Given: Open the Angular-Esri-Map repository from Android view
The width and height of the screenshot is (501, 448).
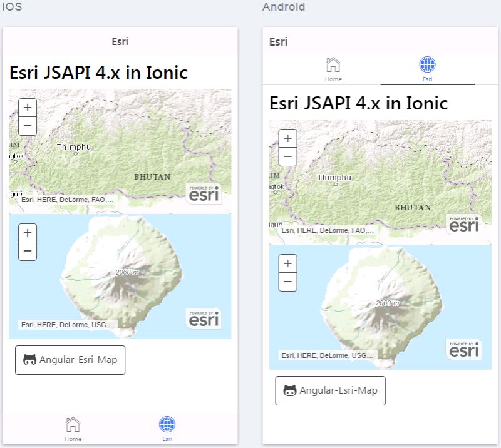Looking at the screenshot, I should (x=330, y=390).
